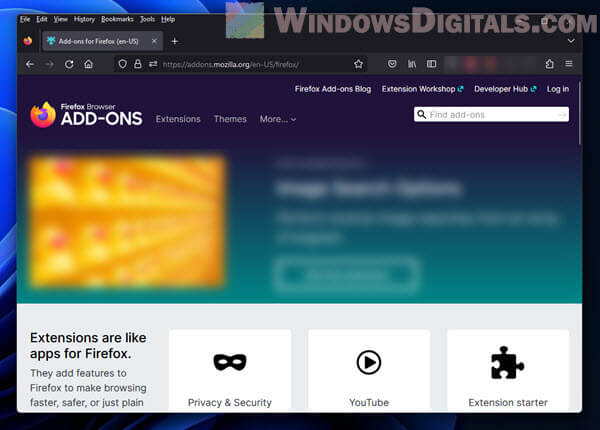Toggle the sidebar panel icon
Screen dimensions: 600x430
(x=431, y=64)
